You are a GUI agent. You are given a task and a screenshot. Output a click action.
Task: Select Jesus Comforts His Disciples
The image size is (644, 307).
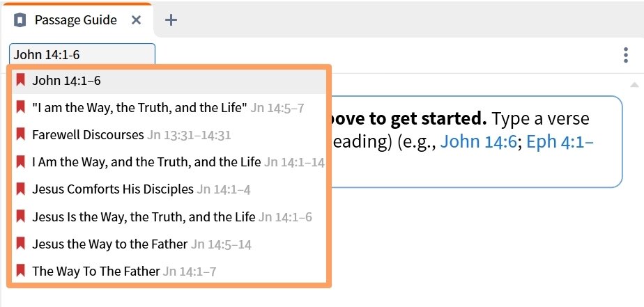tap(113, 189)
